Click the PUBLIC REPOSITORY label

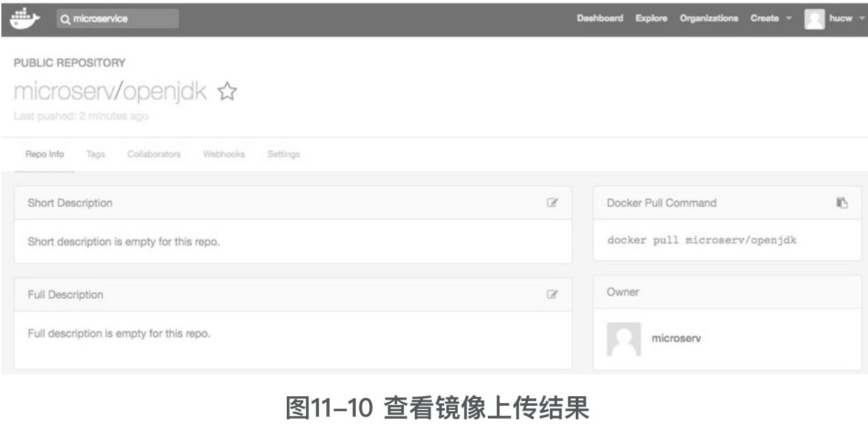tap(69, 63)
